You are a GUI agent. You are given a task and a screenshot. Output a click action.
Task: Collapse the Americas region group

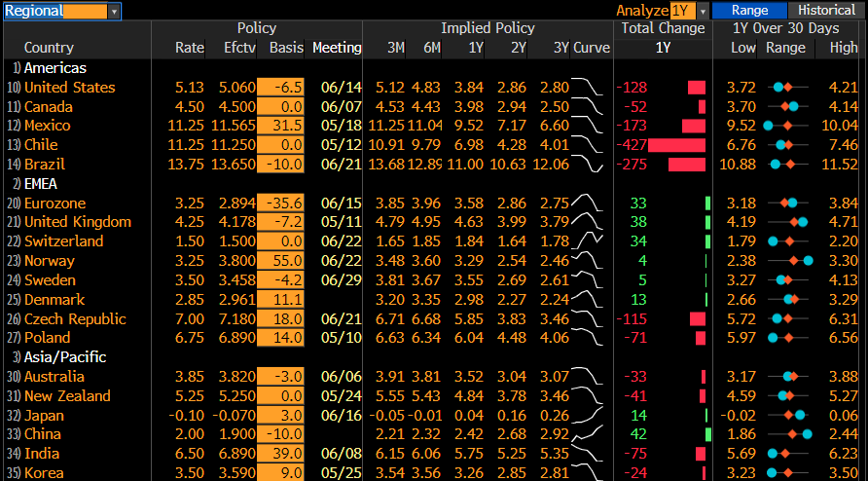(55, 68)
